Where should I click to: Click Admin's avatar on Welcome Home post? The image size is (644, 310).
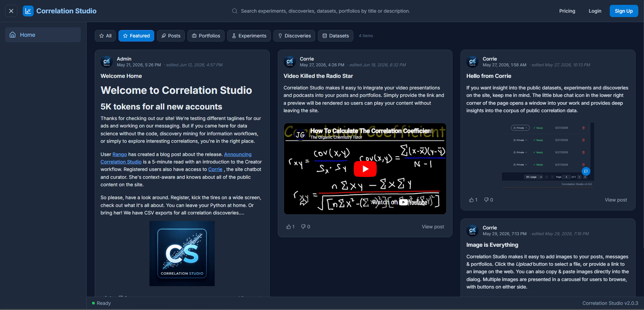point(107,62)
